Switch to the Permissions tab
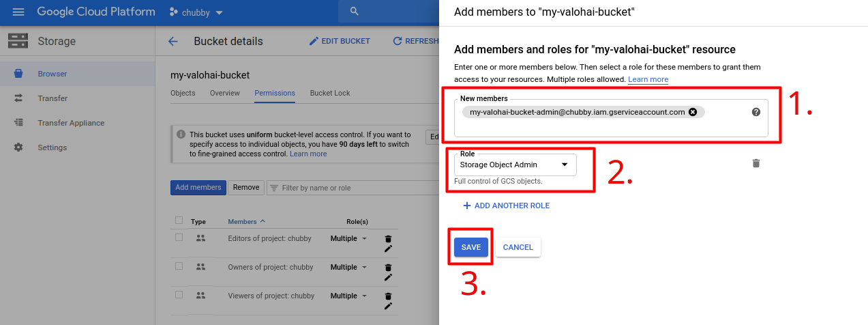The image size is (868, 325). coord(275,93)
